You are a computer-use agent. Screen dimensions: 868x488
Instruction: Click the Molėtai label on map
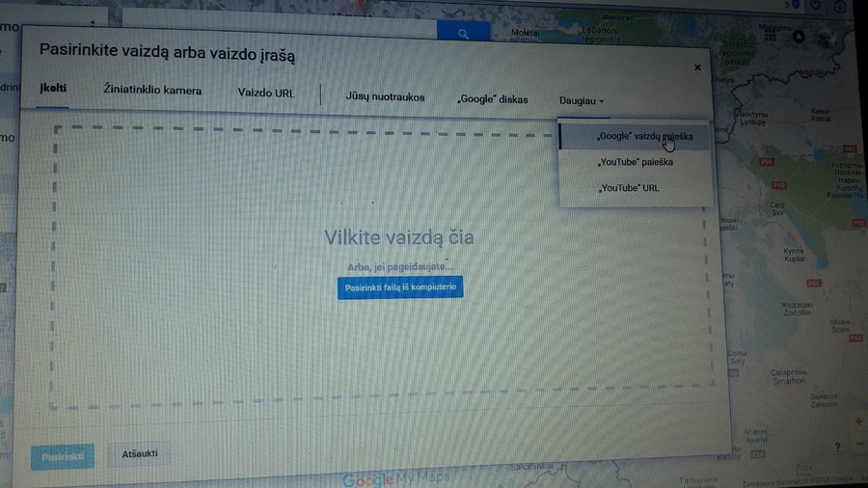click(x=526, y=33)
